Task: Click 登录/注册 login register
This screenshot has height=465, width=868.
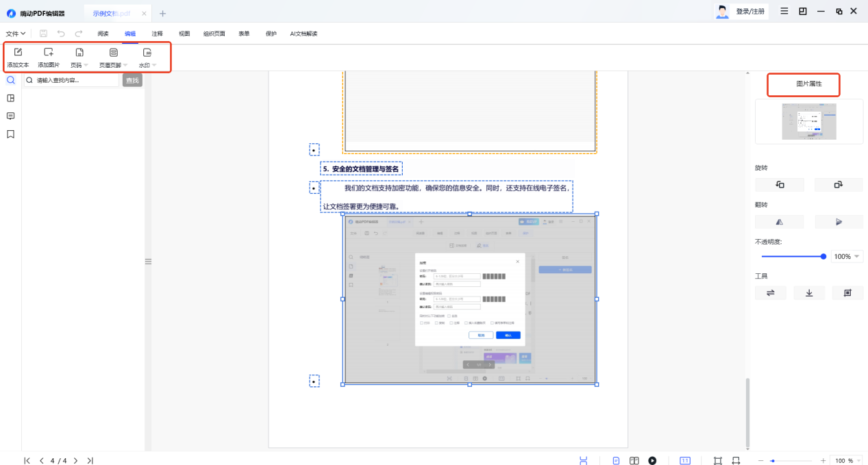Action: click(750, 12)
